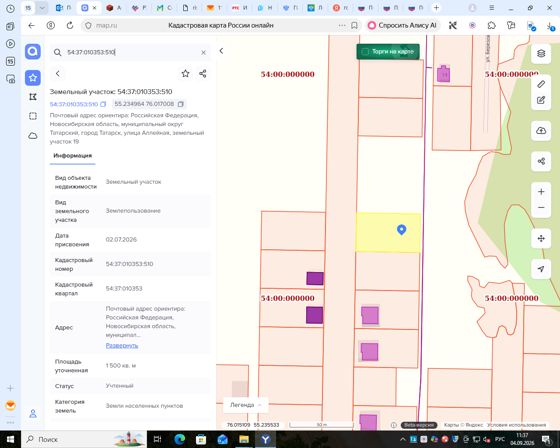Click the Развернуть address link
560x448 pixels.
pyautogui.click(x=122, y=345)
